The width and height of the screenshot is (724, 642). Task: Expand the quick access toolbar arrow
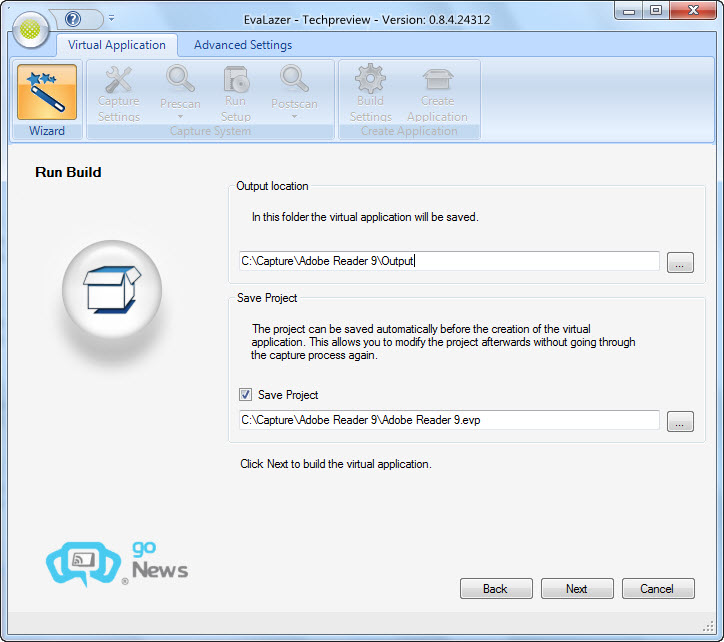coord(111,18)
